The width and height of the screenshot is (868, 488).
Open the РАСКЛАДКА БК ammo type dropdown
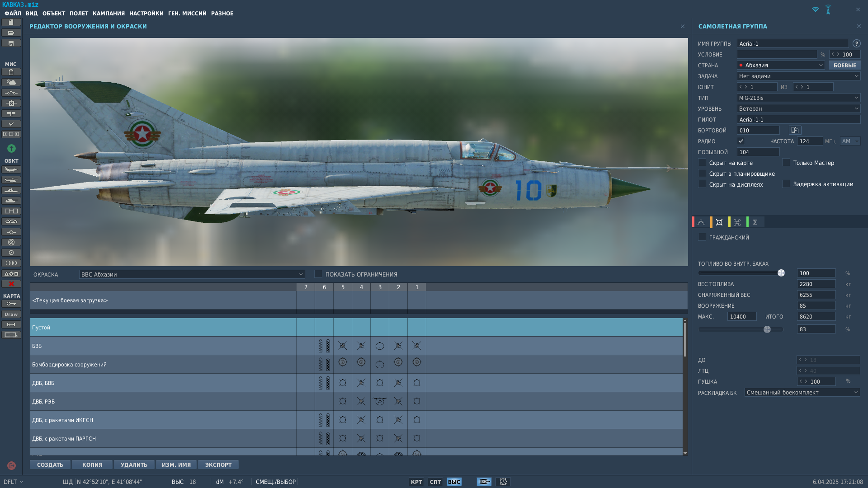pyautogui.click(x=802, y=393)
